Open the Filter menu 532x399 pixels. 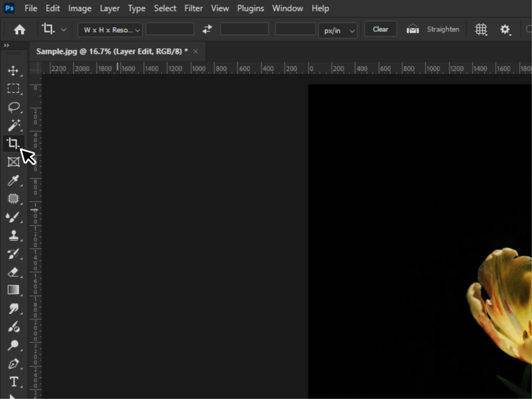(x=193, y=8)
